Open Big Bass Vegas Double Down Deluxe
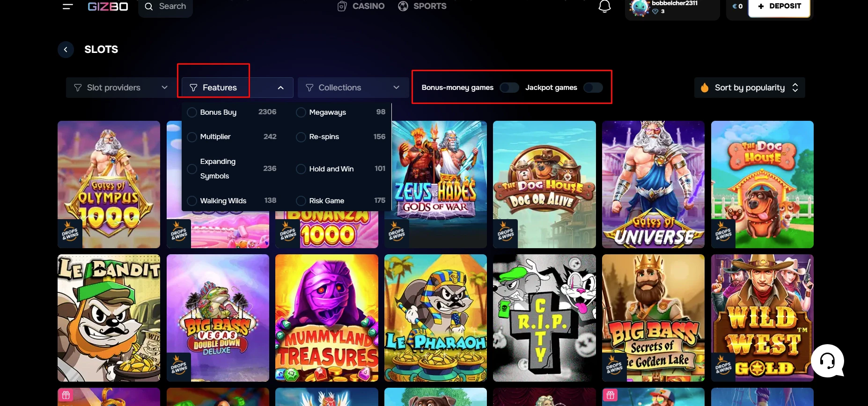Screen dimensions: 868x406 (x=218, y=318)
